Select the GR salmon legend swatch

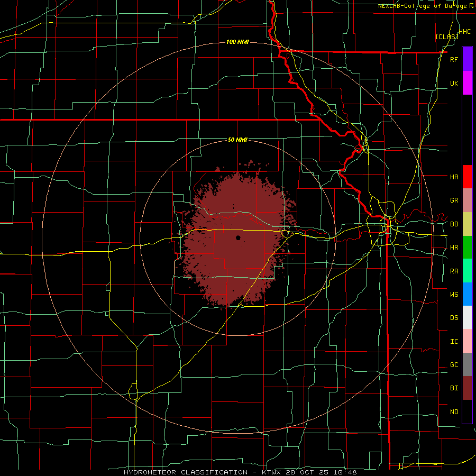click(467, 200)
